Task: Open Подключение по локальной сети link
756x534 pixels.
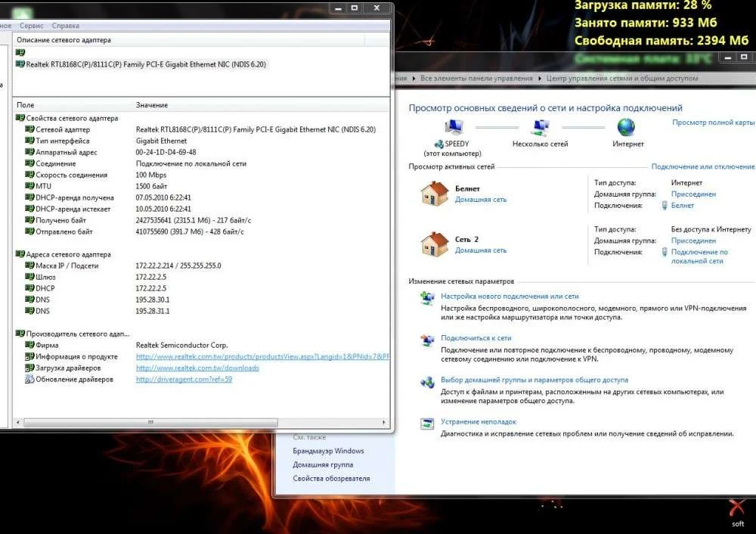Action: point(699,256)
